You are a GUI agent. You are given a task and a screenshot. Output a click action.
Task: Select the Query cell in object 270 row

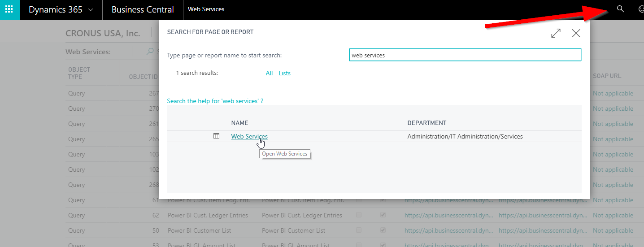pyautogui.click(x=76, y=108)
